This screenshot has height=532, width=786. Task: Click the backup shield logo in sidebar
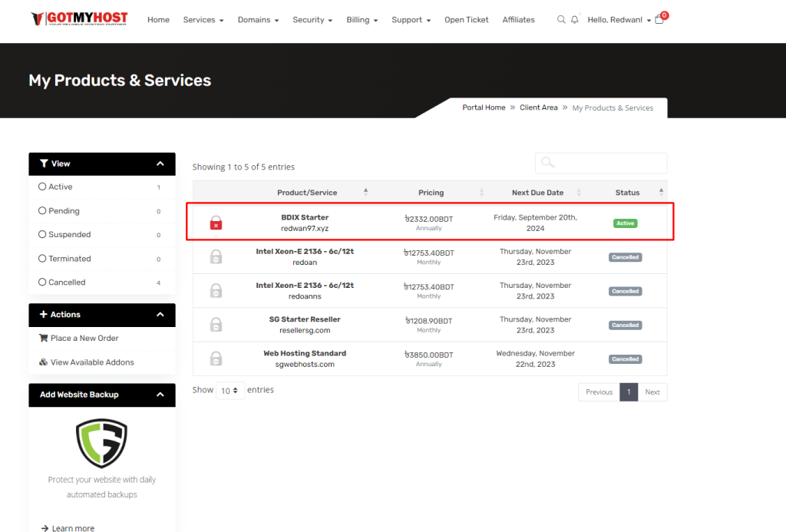click(101, 443)
